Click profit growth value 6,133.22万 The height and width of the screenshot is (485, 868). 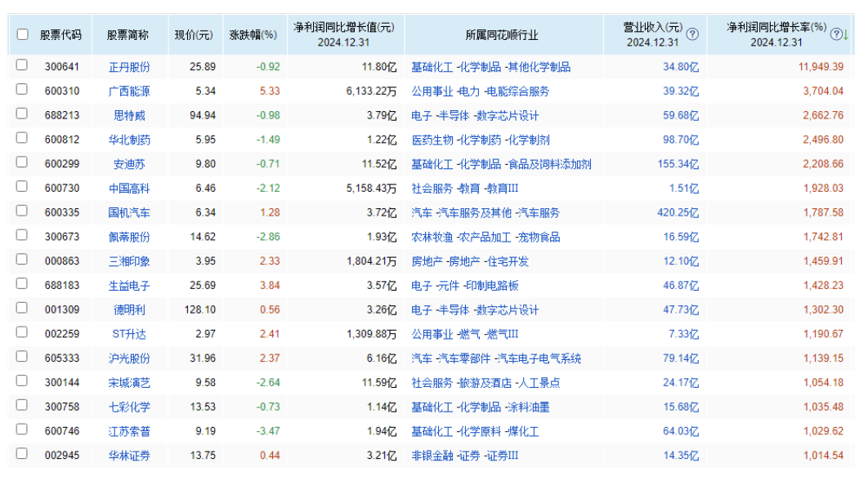click(x=371, y=91)
